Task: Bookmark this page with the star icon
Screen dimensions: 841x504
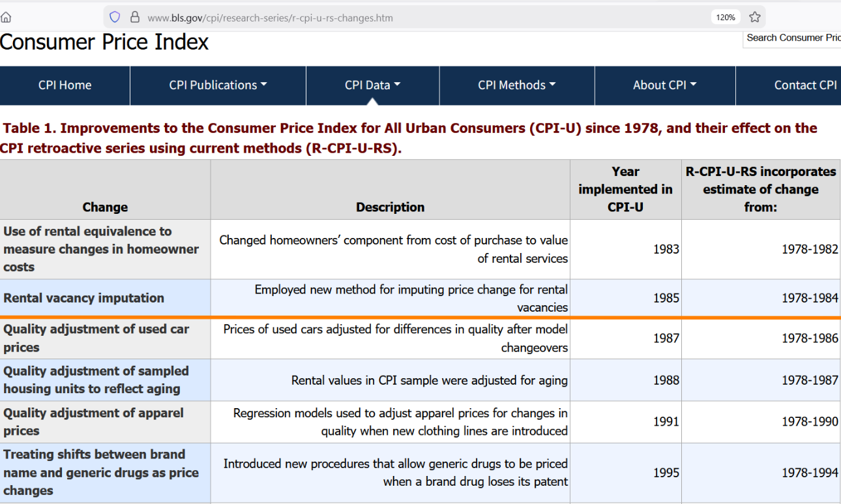Action: click(x=755, y=18)
